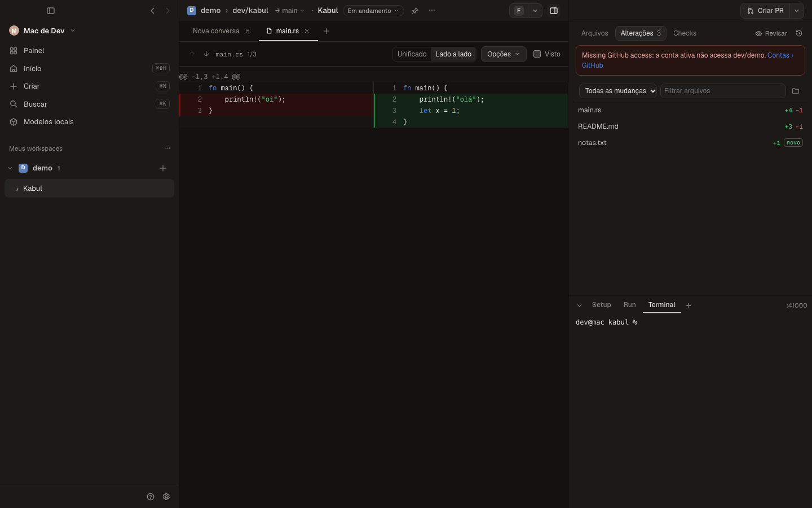Image resolution: width=812 pixels, height=508 pixels.
Task: Close the main.rs tab
Action: (x=307, y=31)
